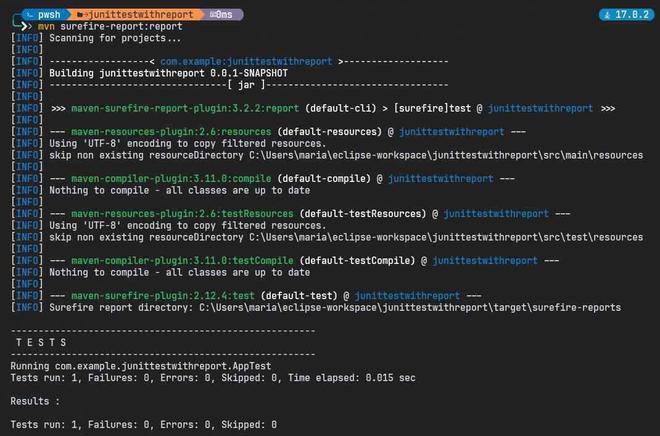Click the pwsh shell icon in prompt

pyautogui.click(x=29, y=15)
